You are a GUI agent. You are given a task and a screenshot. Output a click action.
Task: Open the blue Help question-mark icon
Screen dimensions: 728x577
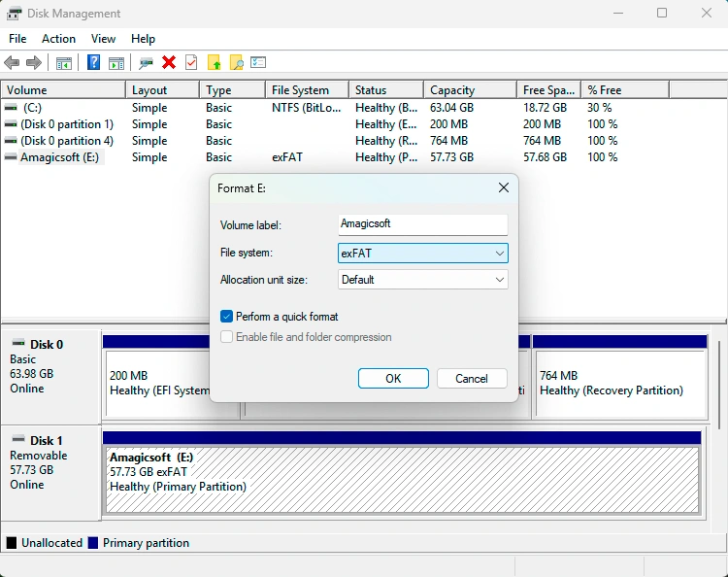tap(93, 62)
